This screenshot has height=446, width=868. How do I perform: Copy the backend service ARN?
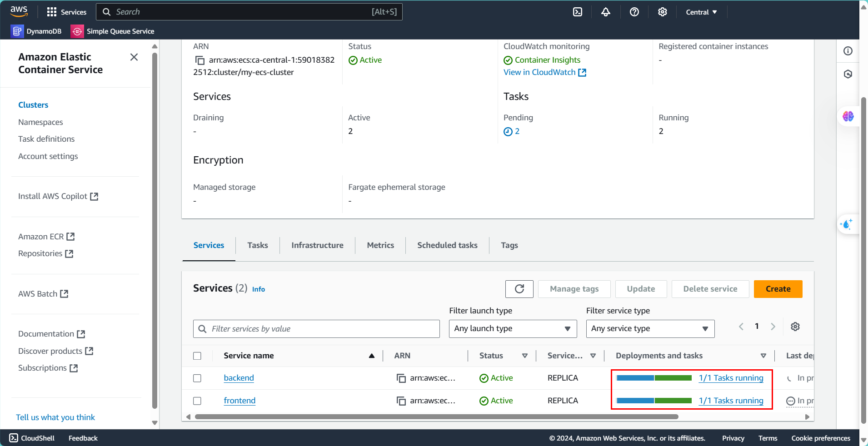(401, 378)
